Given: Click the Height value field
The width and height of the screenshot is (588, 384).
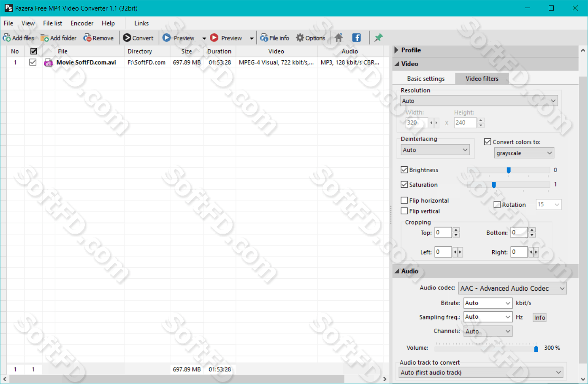Looking at the screenshot, I should [465, 123].
